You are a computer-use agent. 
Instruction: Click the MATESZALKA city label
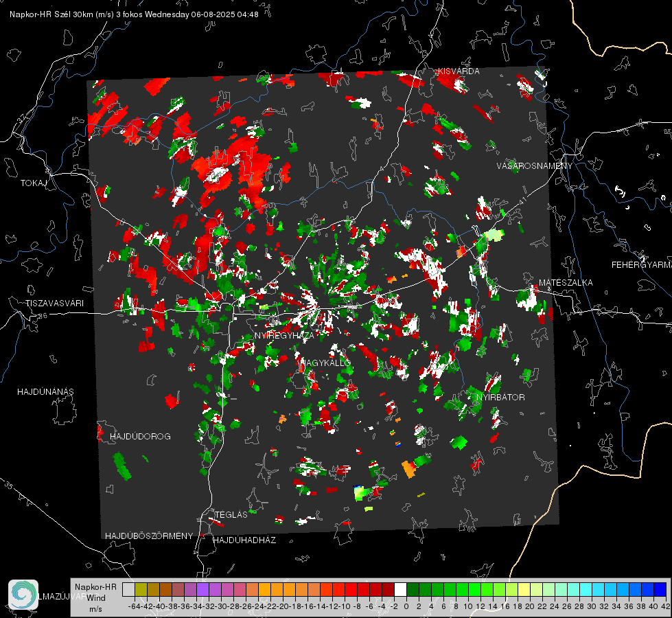click(566, 283)
